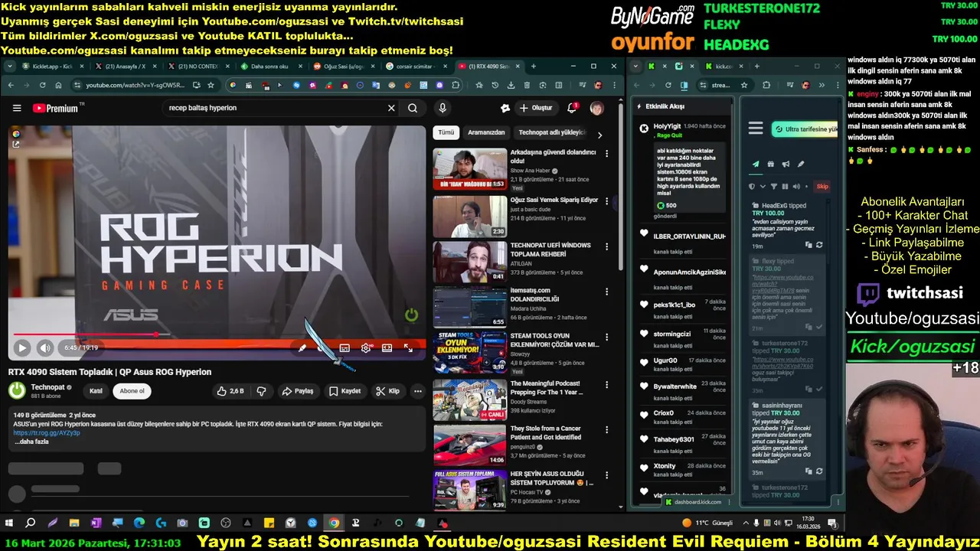Open options for They Stole from a Cancer video
980x551 pixels.
[607, 430]
